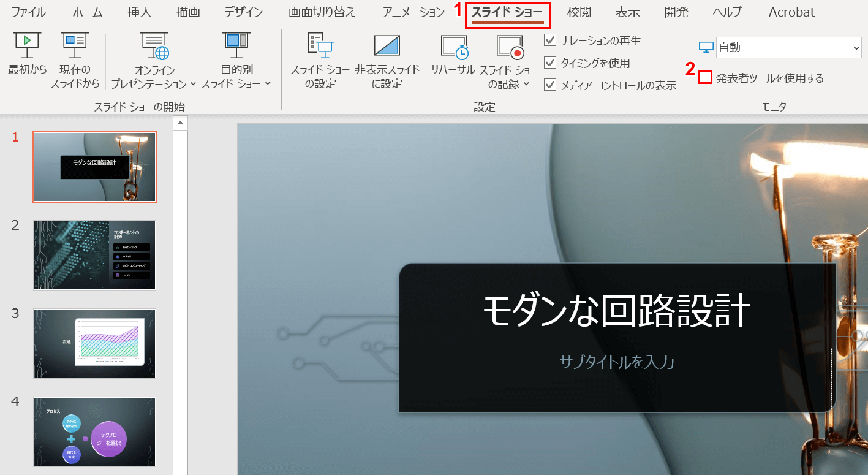Viewport: 868px width, 475px height.
Task: Select slide 2 thumbnail コンポーネントの計算
Action: pyautogui.click(x=95, y=255)
